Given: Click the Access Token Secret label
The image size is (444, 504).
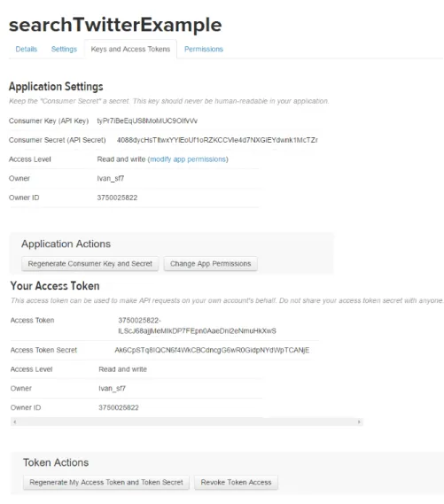Looking at the screenshot, I should click(43, 350).
